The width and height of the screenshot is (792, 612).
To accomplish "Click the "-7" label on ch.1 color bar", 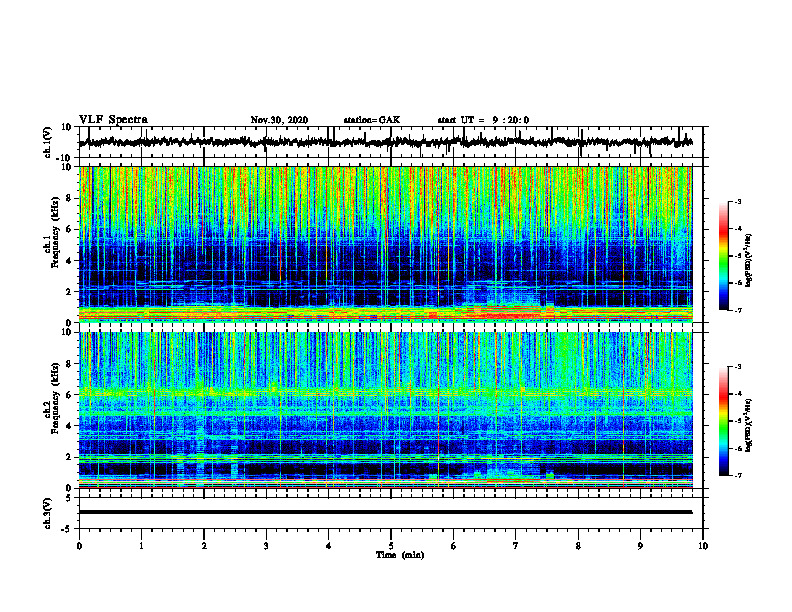I will (738, 310).
